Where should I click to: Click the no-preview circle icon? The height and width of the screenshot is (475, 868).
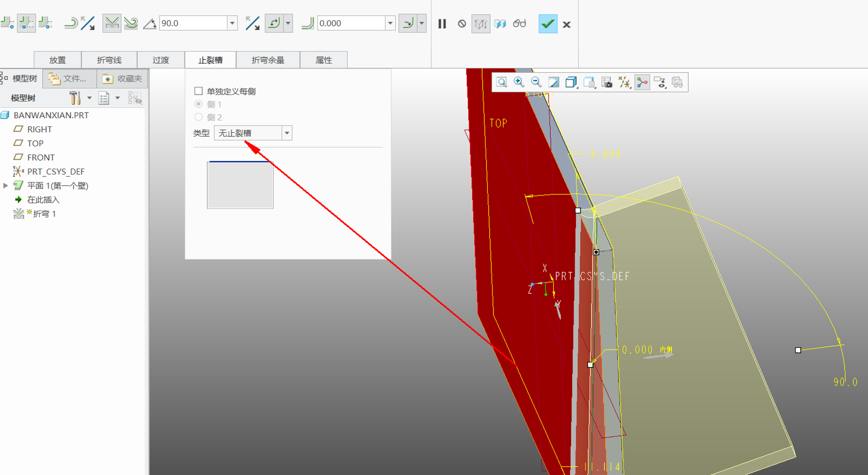pyautogui.click(x=462, y=24)
